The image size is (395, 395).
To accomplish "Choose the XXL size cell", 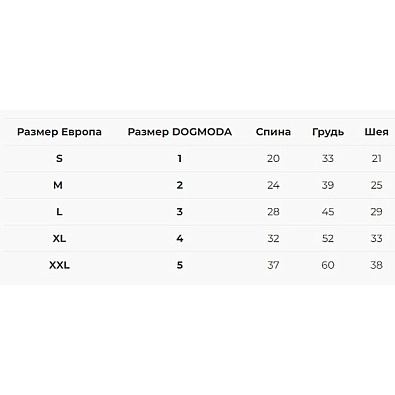I will (x=59, y=265).
